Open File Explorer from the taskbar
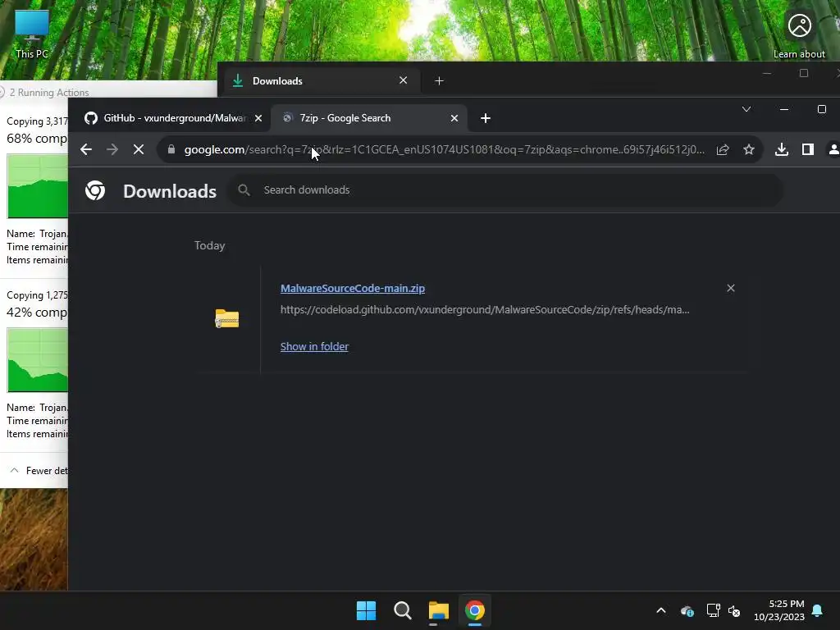Screen dimensions: 840x630 tap(438, 610)
